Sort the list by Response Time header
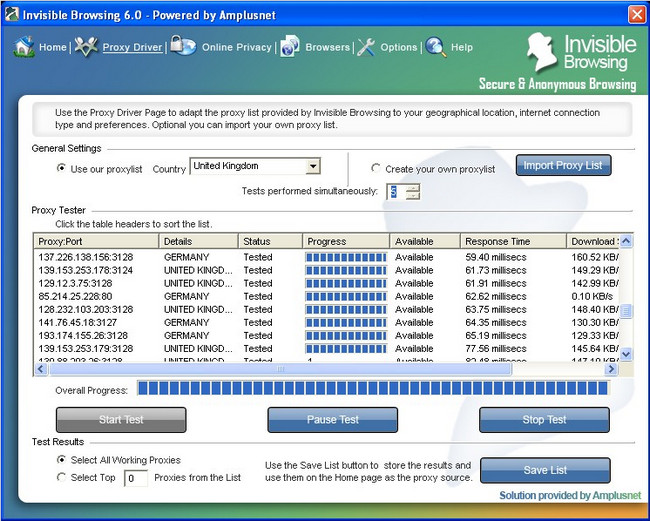 point(512,241)
